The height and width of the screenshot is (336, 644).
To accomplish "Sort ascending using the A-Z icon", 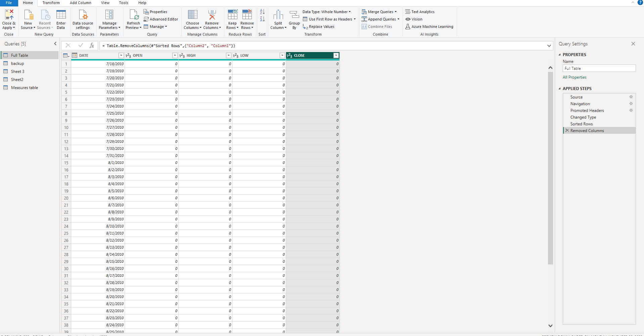I will click(262, 12).
